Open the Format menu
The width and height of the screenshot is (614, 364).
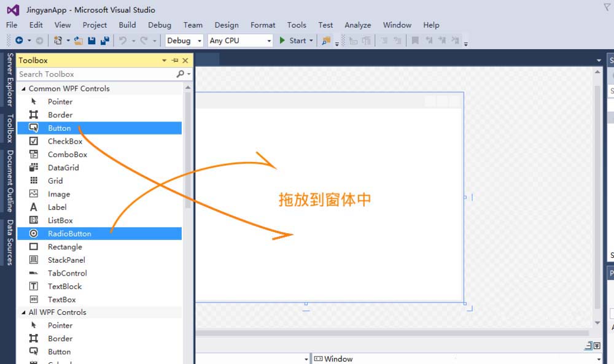(x=263, y=25)
